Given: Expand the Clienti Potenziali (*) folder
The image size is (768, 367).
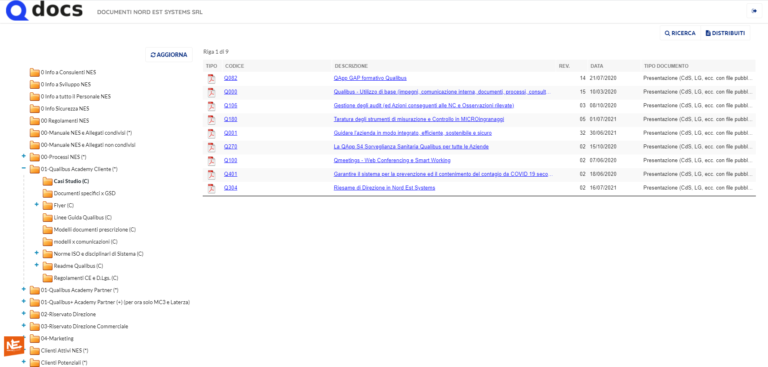Looking at the screenshot, I should pyautogui.click(x=24, y=362).
